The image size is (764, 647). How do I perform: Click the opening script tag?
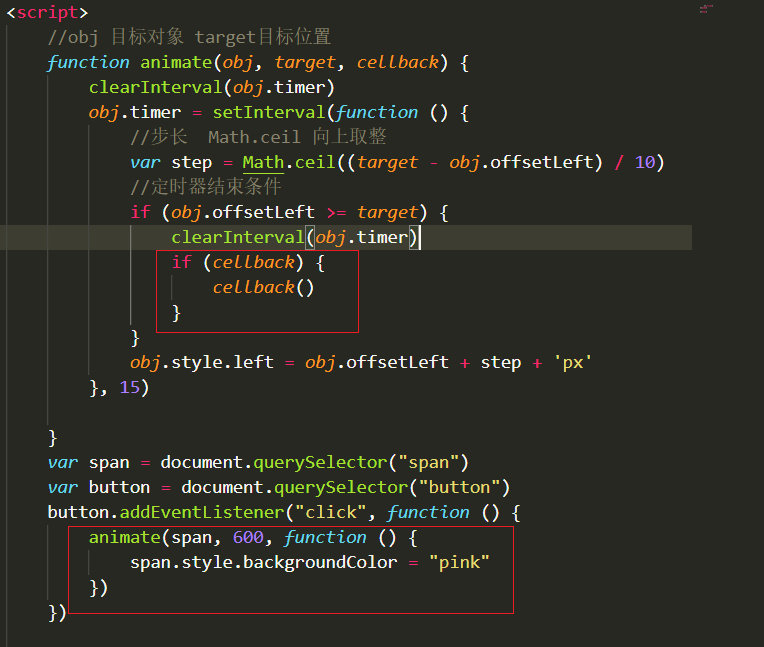click(x=47, y=12)
